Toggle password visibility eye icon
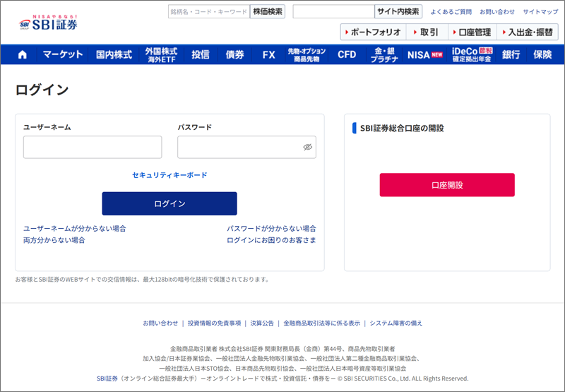565x392 pixels. [x=307, y=147]
